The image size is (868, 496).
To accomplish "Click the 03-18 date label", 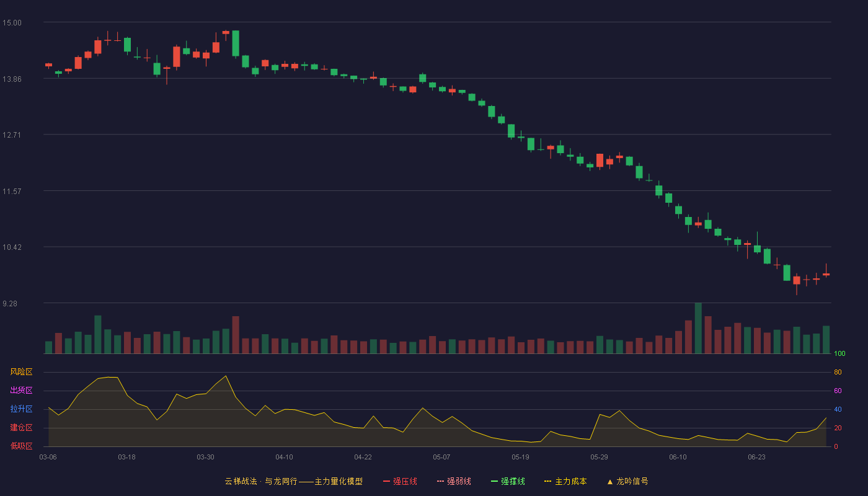I will coord(126,457).
